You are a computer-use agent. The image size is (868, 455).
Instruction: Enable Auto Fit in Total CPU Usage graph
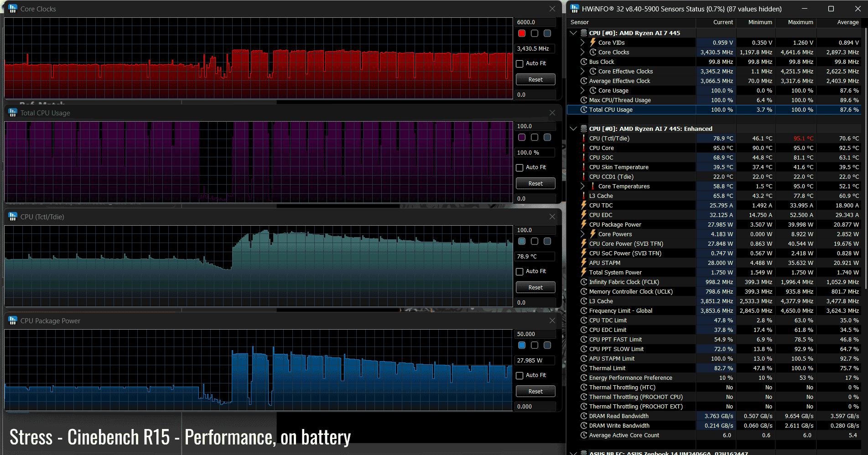(x=520, y=167)
